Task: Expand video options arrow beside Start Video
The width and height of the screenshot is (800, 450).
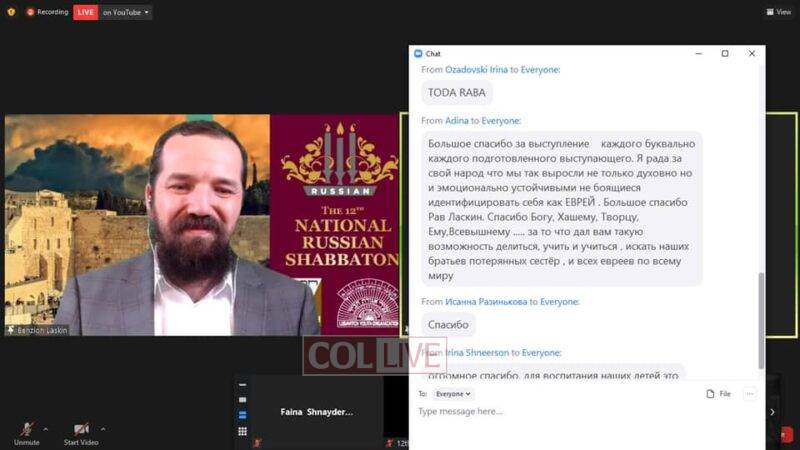Action: point(103,429)
